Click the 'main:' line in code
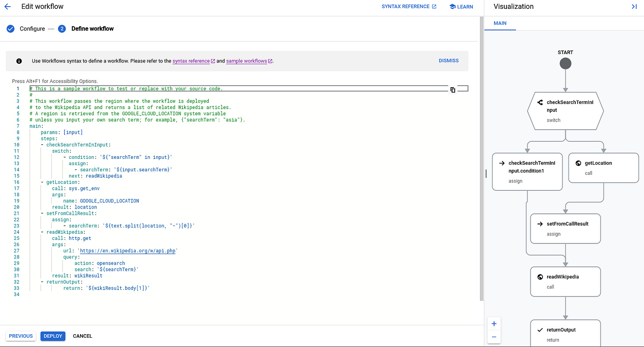This screenshot has width=644, height=347. coord(36,126)
